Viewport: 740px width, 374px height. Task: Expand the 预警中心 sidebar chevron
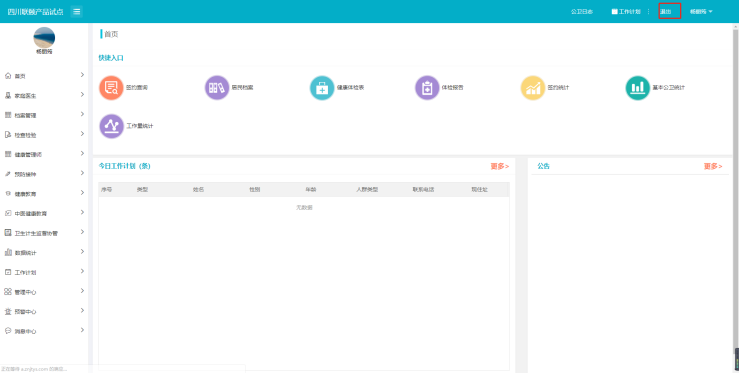click(82, 310)
